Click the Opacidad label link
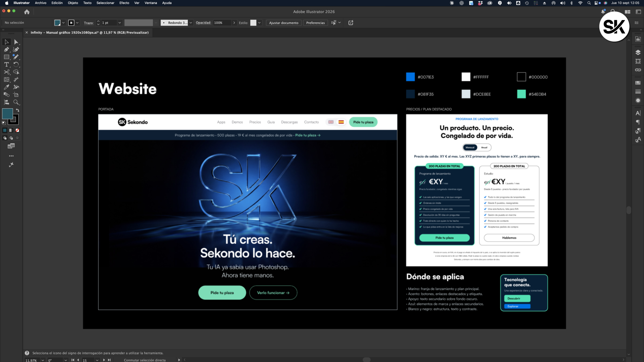 [x=203, y=23]
